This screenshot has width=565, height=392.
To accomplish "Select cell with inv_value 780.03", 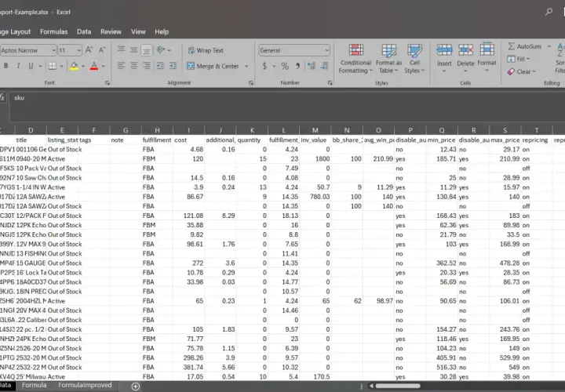I will coord(315,197).
